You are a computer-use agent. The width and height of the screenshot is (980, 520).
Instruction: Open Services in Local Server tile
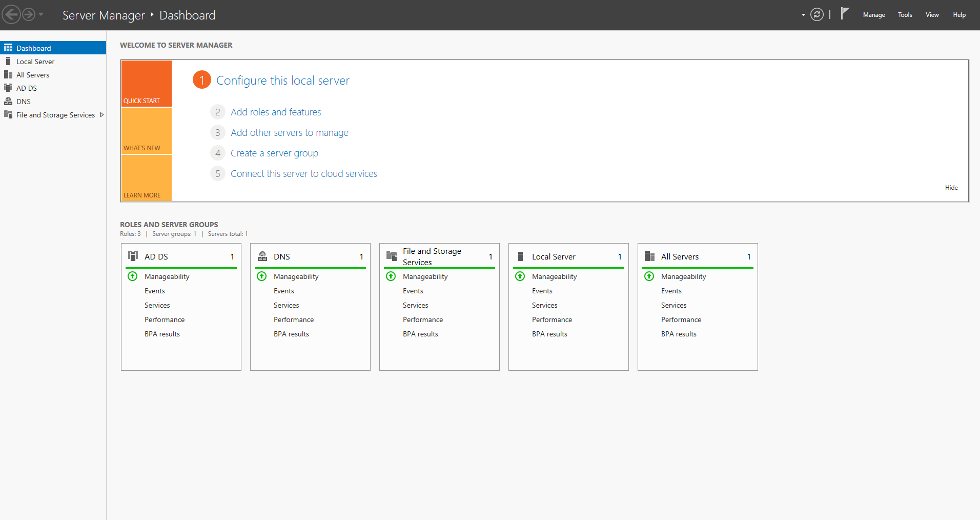coord(545,305)
